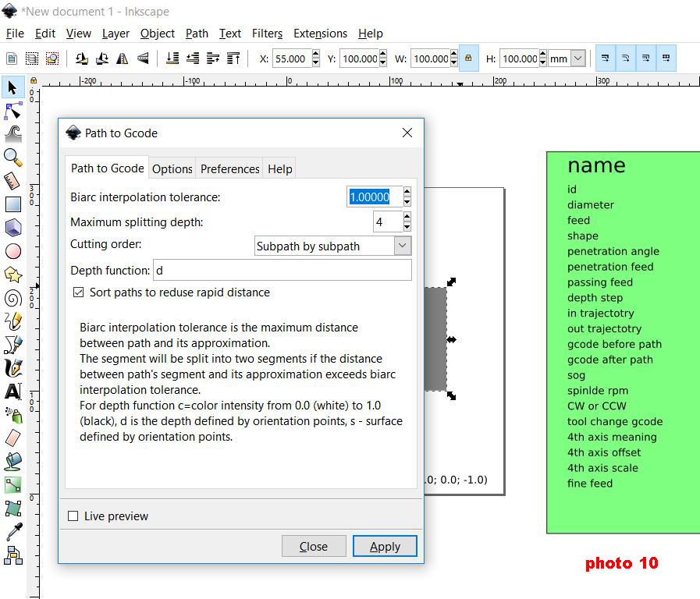This screenshot has height=599, width=700.
Task: Select the Eraser tool
Action: point(13,438)
